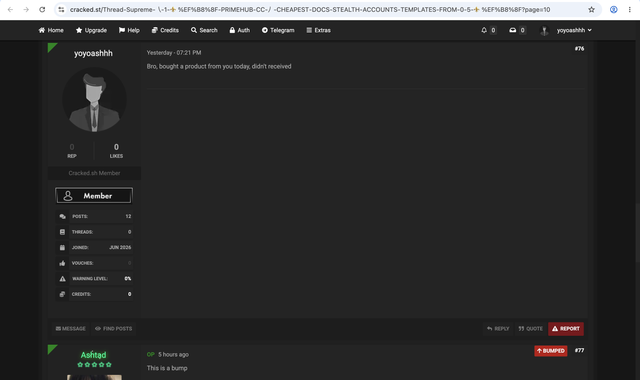Open site information icon in address bar
The image size is (640, 380).
coord(61,9)
